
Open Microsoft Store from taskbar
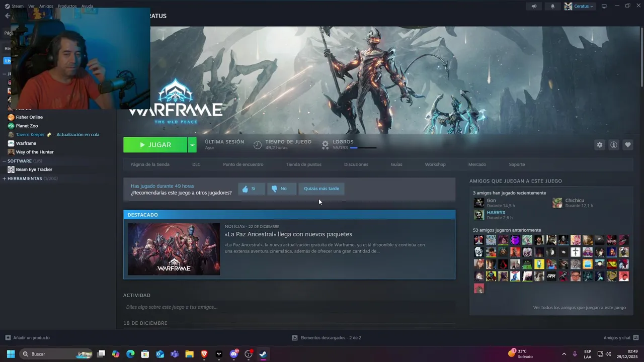tap(145, 354)
